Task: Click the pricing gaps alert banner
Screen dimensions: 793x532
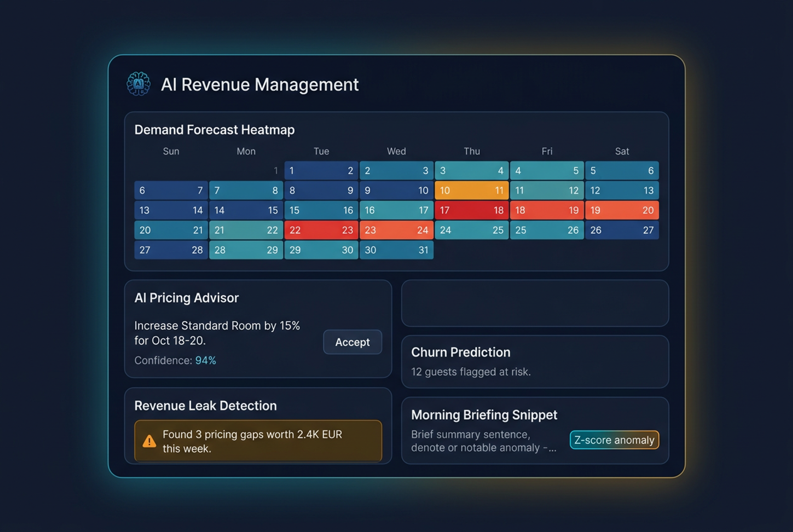Action: [x=258, y=441]
